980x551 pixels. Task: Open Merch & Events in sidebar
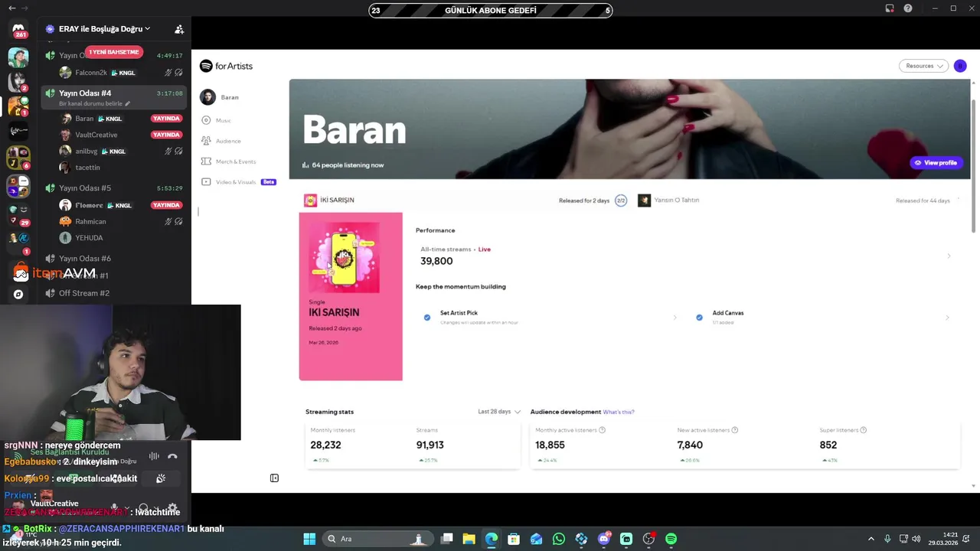click(236, 161)
